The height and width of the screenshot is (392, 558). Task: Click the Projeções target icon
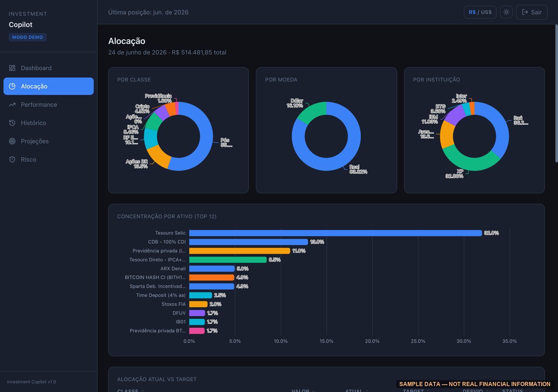point(12,141)
